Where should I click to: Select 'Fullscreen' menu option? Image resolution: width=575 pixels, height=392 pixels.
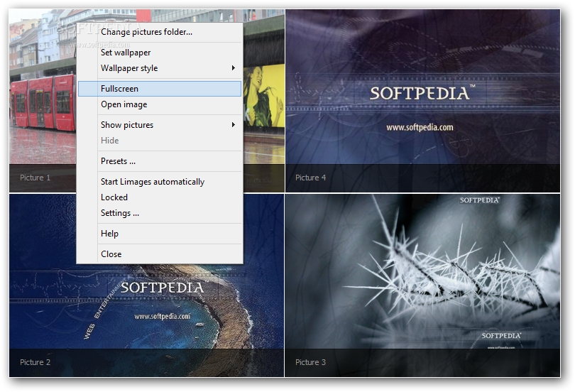tap(160, 89)
